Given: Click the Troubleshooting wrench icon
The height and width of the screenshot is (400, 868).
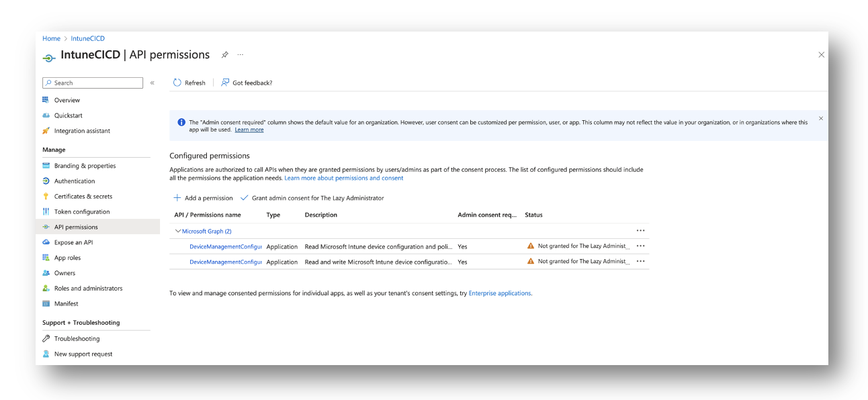Looking at the screenshot, I should 46,339.
